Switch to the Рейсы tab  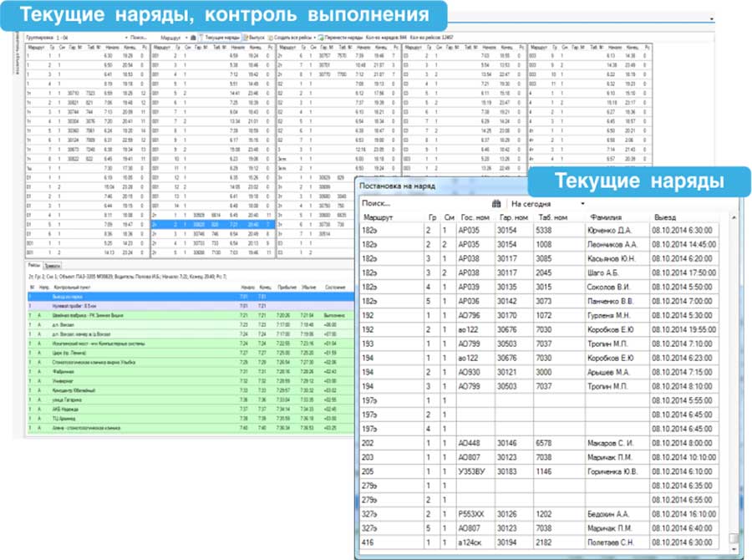[x=33, y=263]
